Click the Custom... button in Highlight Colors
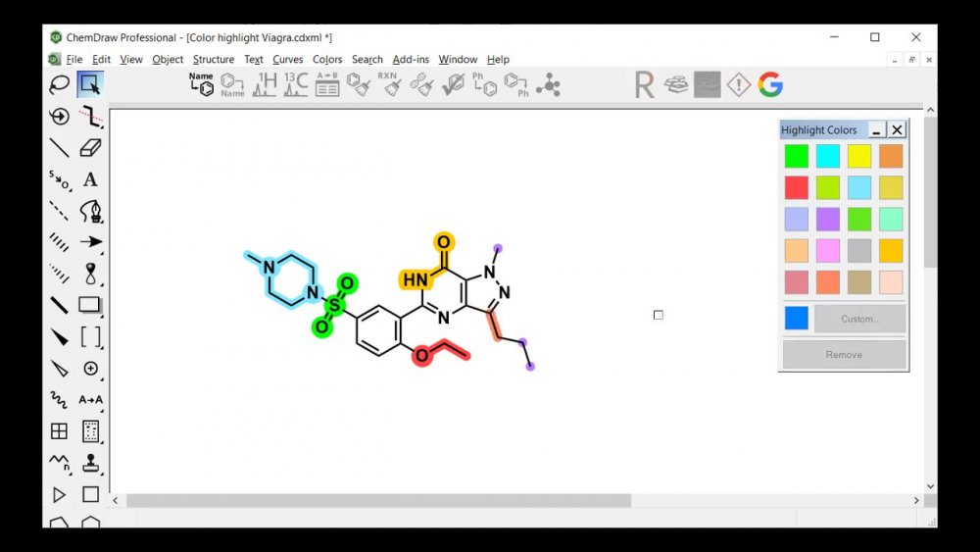Viewport: 980px width, 552px height. tap(859, 319)
